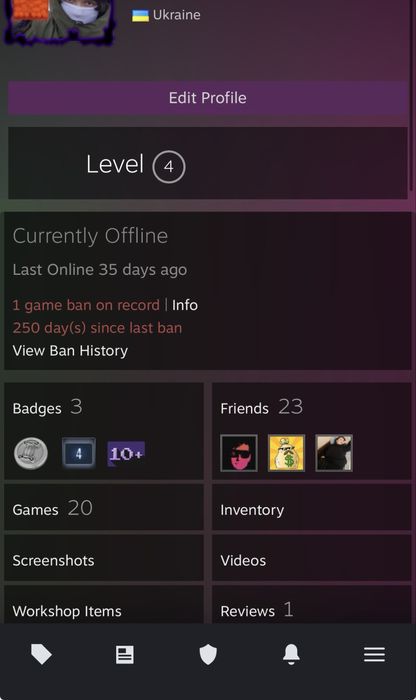Image resolution: width=416 pixels, height=700 pixels.
Task: Open notifications bell icon
Action: click(291, 654)
